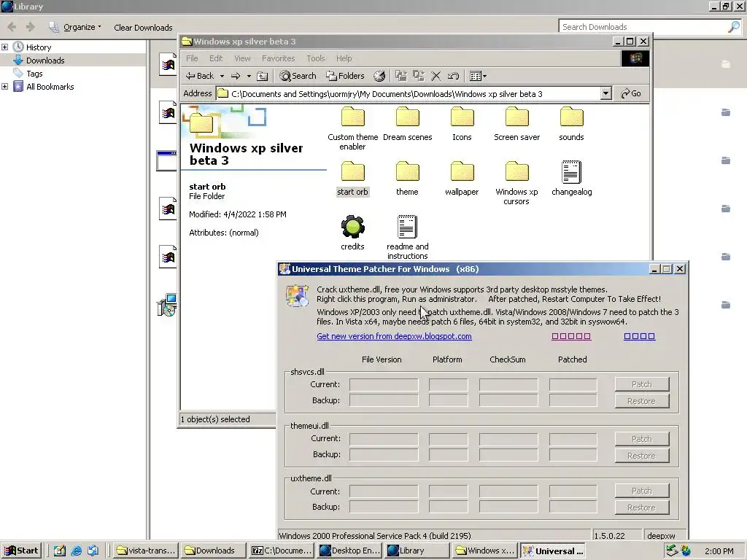This screenshot has height=560, width=747.
Task: Switch to the Desktop En... taskbar button
Action: pyautogui.click(x=350, y=551)
